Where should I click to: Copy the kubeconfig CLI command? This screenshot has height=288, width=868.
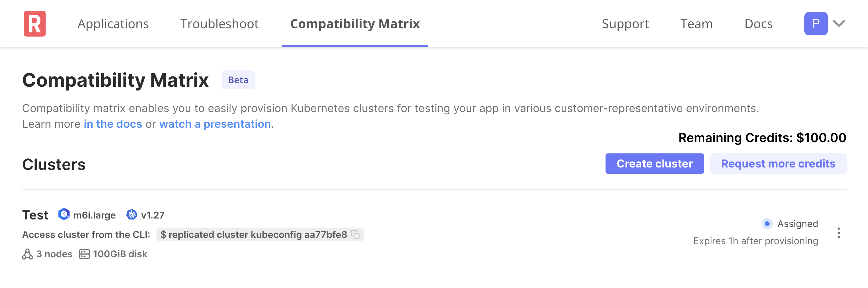pyautogui.click(x=356, y=234)
